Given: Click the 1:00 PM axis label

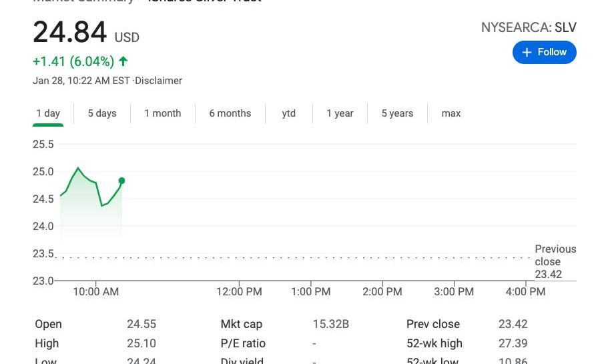Looking at the screenshot, I should pyautogui.click(x=310, y=291).
